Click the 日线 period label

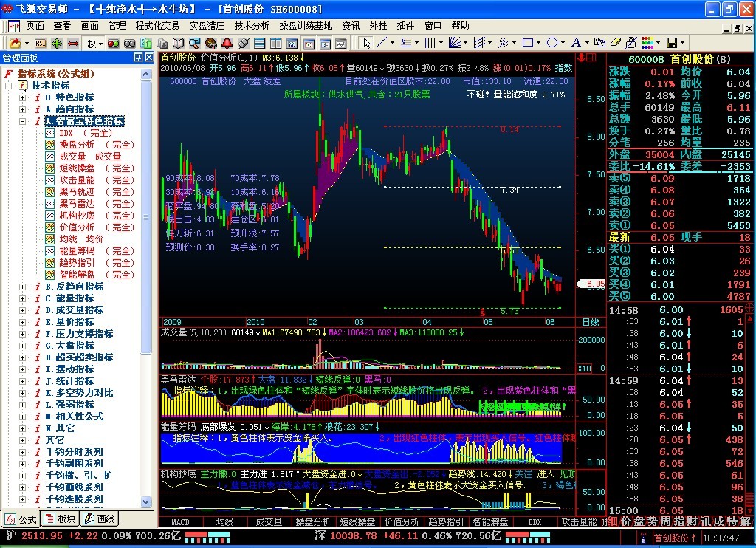(x=590, y=323)
